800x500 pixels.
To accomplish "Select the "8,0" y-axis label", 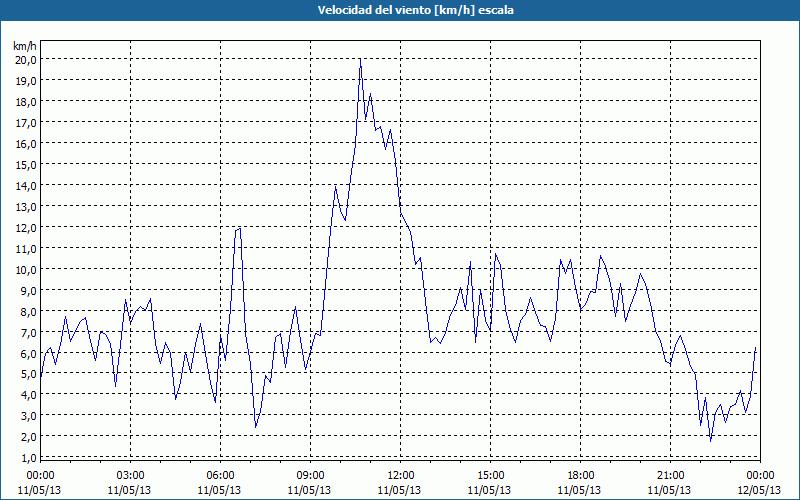I will [28, 311].
